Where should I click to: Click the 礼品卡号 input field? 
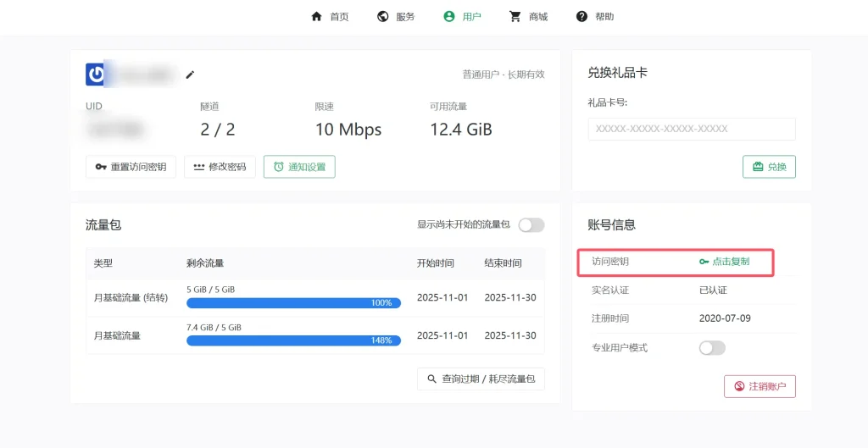(692, 129)
